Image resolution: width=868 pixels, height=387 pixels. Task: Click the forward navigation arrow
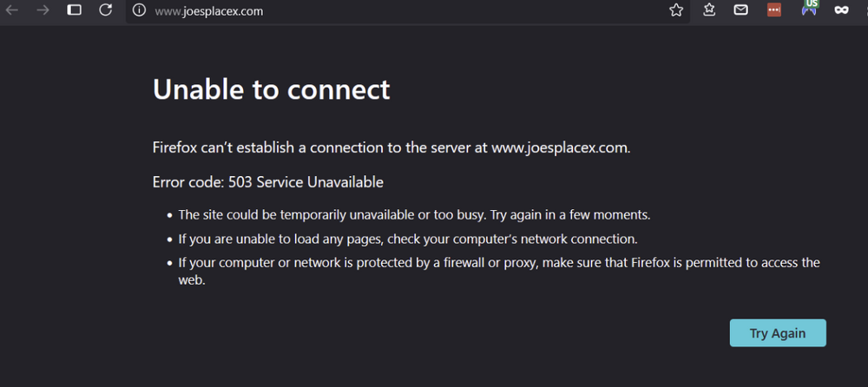[43, 10]
